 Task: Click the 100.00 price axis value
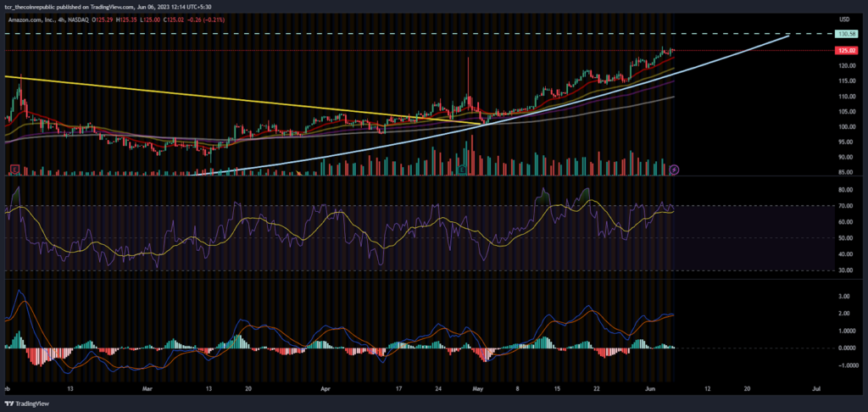(847, 127)
